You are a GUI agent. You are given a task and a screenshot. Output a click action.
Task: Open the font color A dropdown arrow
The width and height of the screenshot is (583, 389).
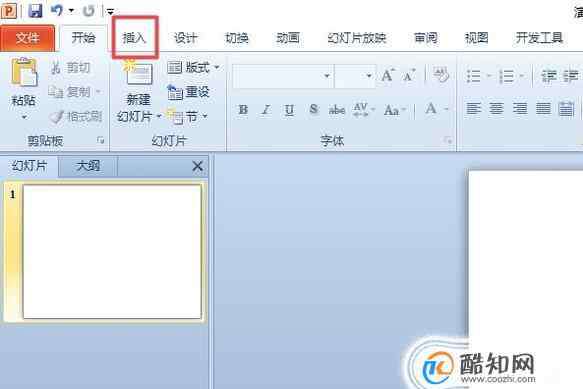pos(447,109)
